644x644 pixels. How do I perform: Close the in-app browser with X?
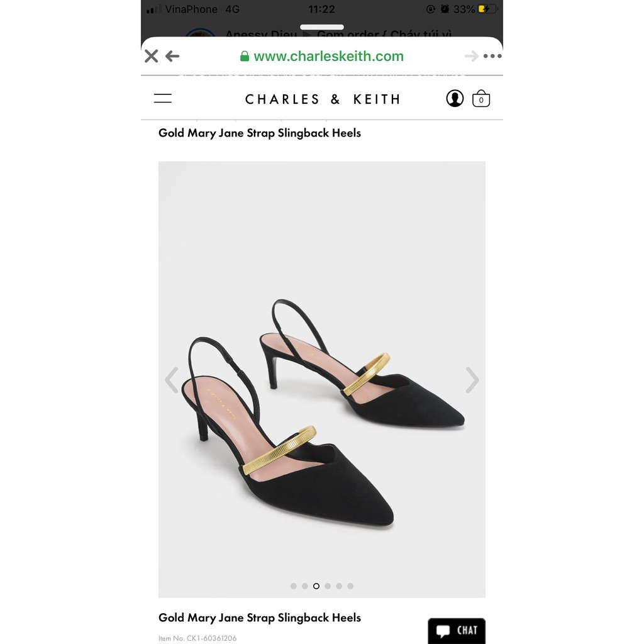click(151, 57)
